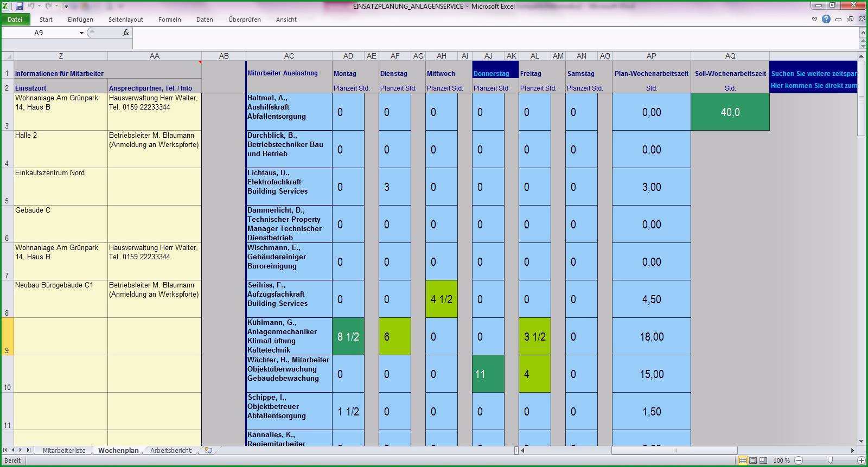The width and height of the screenshot is (868, 467).
Task: Select column Z header
Action: click(61, 56)
